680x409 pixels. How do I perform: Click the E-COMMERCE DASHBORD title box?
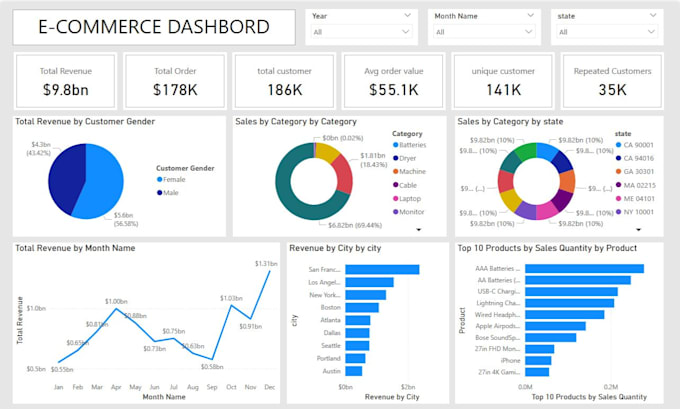[x=154, y=27]
